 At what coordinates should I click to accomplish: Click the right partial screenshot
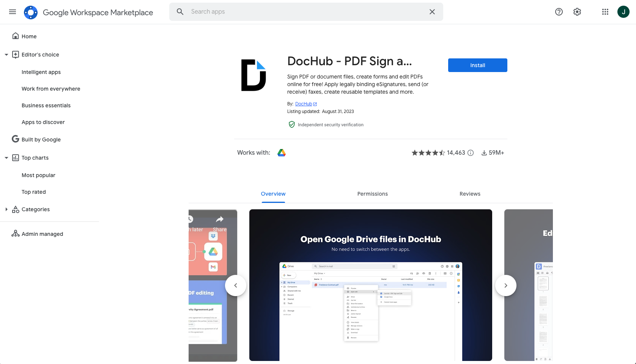coord(529,285)
